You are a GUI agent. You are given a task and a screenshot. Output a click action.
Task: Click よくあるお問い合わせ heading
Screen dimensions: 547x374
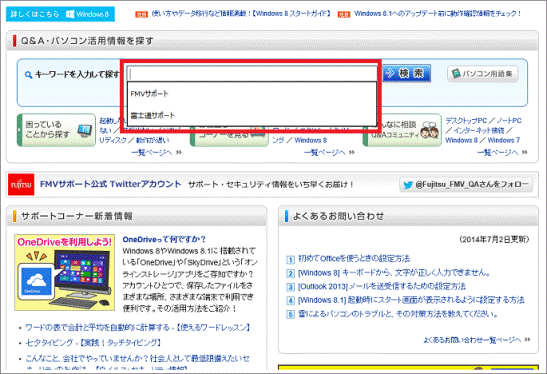[x=338, y=216]
